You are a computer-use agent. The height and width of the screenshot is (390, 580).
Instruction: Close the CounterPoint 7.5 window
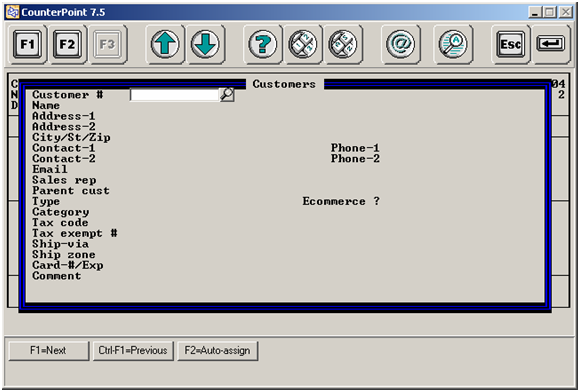coord(566,13)
